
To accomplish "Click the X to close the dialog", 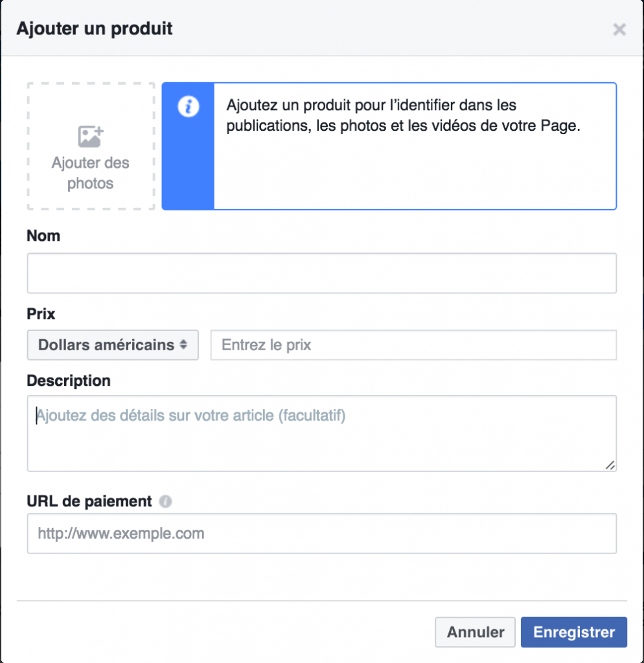I will pos(619,29).
